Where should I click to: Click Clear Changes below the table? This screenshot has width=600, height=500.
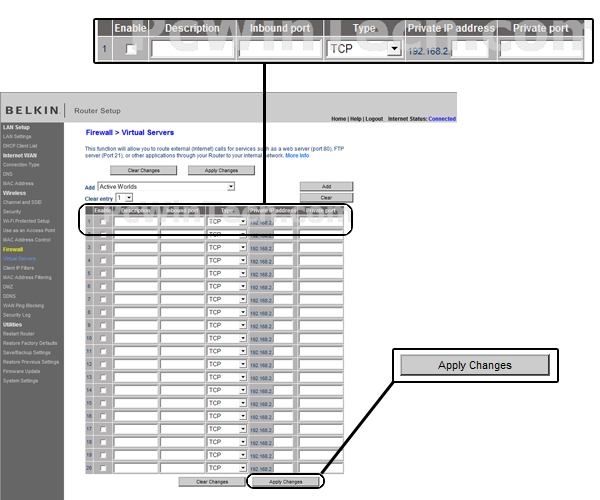click(x=212, y=482)
